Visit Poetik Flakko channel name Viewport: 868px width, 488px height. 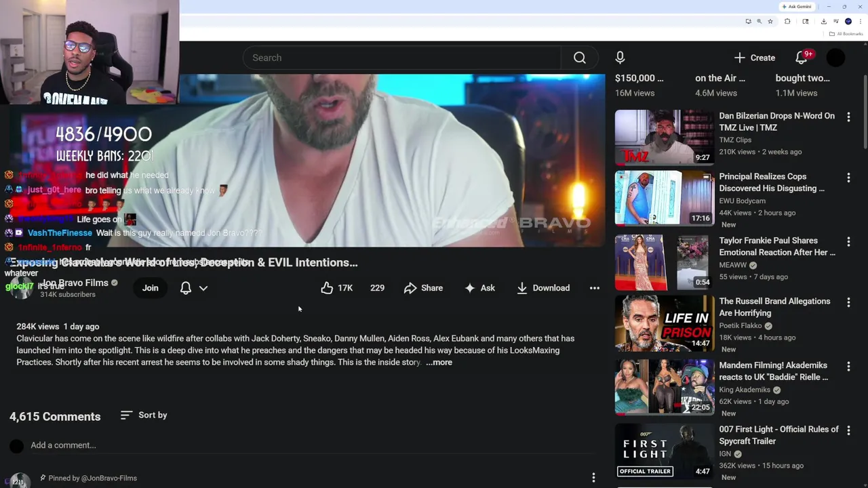pos(741,326)
